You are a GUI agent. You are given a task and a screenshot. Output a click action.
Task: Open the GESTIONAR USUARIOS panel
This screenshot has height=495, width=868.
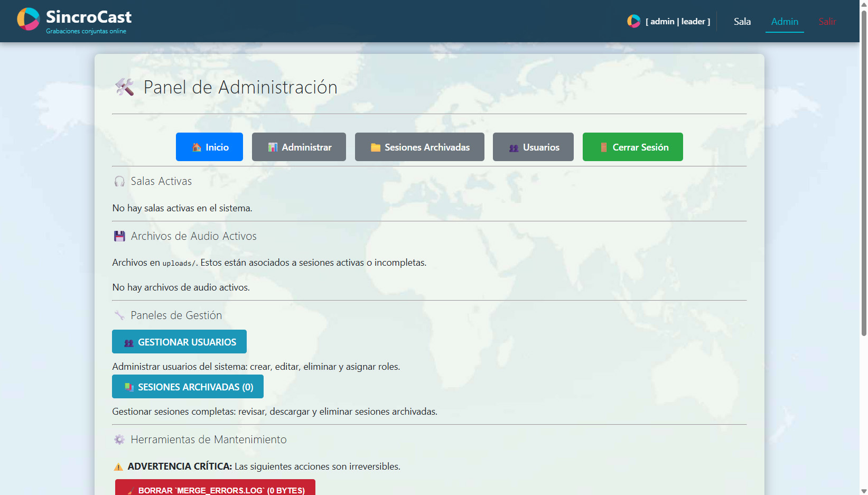pyautogui.click(x=179, y=342)
